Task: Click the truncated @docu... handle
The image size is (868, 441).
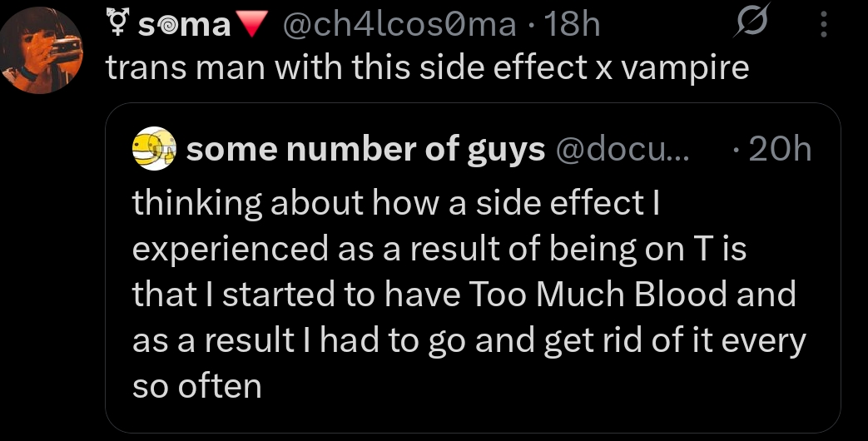Action: click(x=619, y=150)
